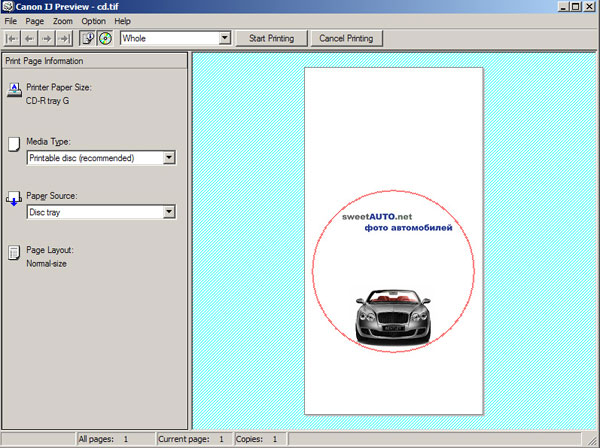Minimize the Canon IJ Preview window
600x448 pixels.
[564, 7]
